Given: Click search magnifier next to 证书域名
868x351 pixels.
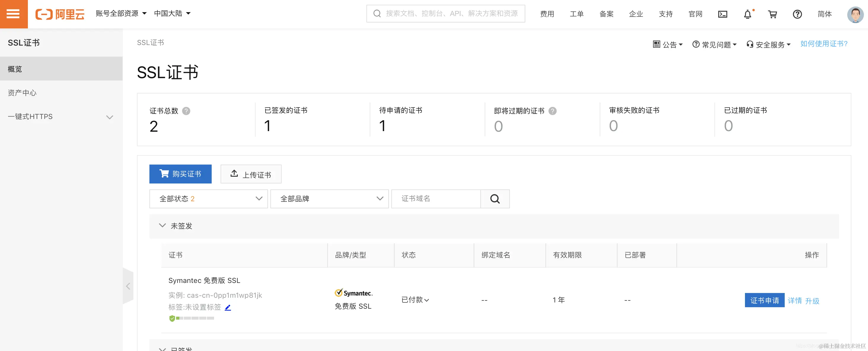Looking at the screenshot, I should click(x=495, y=199).
